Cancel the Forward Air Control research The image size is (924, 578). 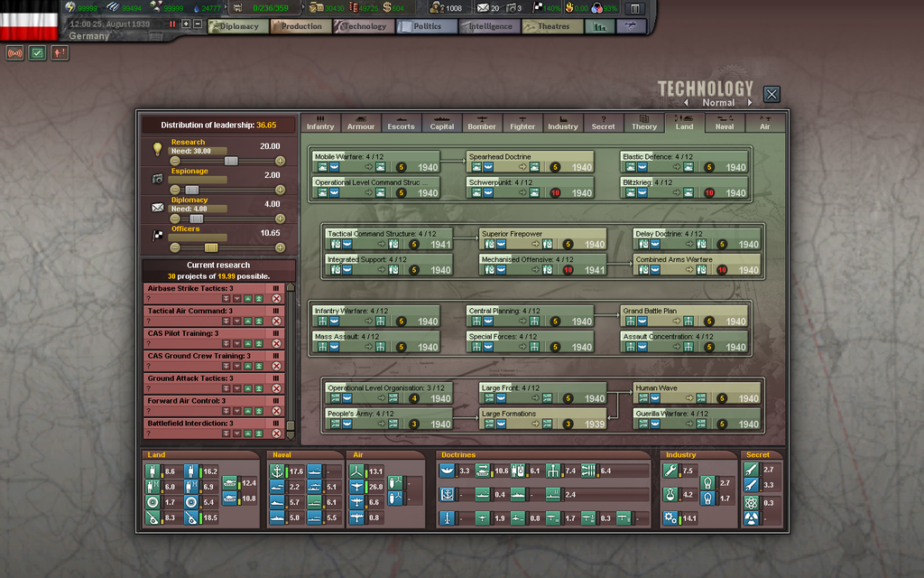[x=276, y=411]
